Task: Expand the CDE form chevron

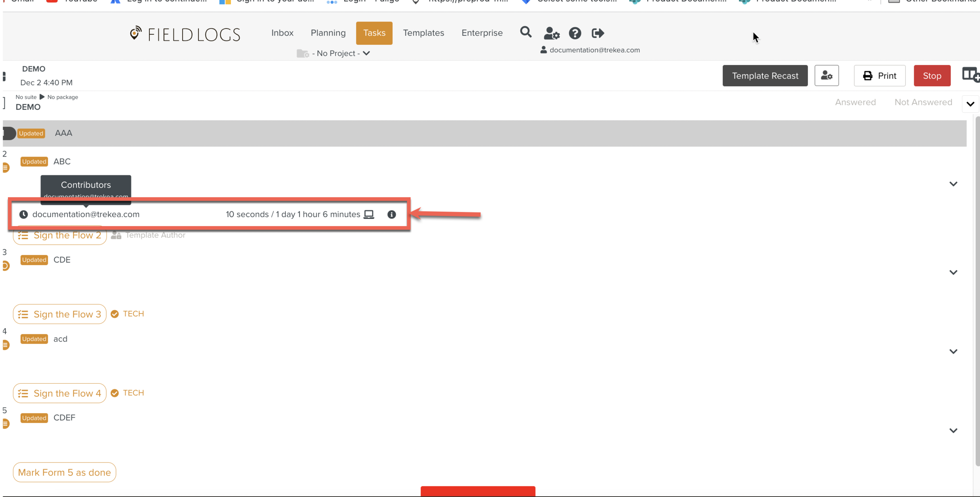Action: coord(953,272)
